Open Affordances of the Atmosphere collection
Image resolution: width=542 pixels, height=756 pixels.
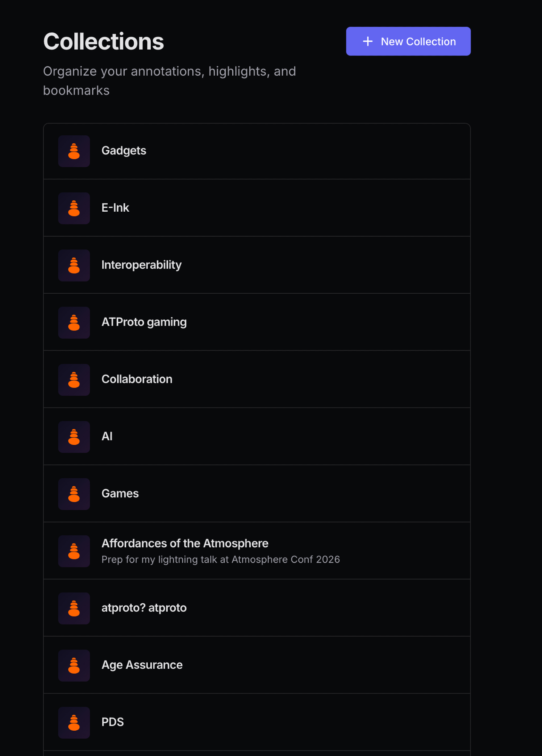click(x=185, y=544)
